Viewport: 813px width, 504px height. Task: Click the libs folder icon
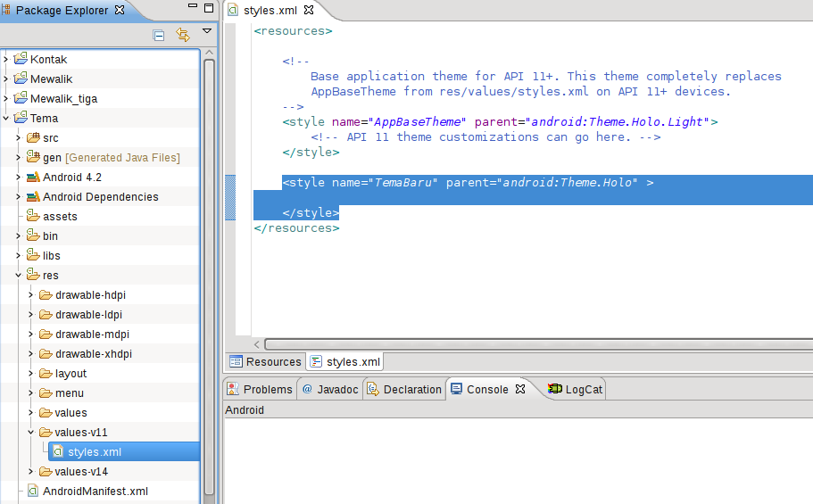click(33, 255)
